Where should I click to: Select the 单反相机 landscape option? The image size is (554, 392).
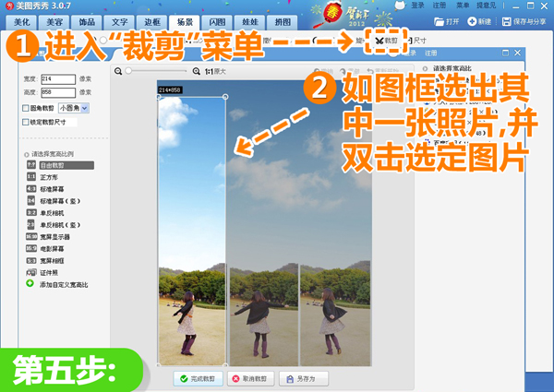[52, 213]
